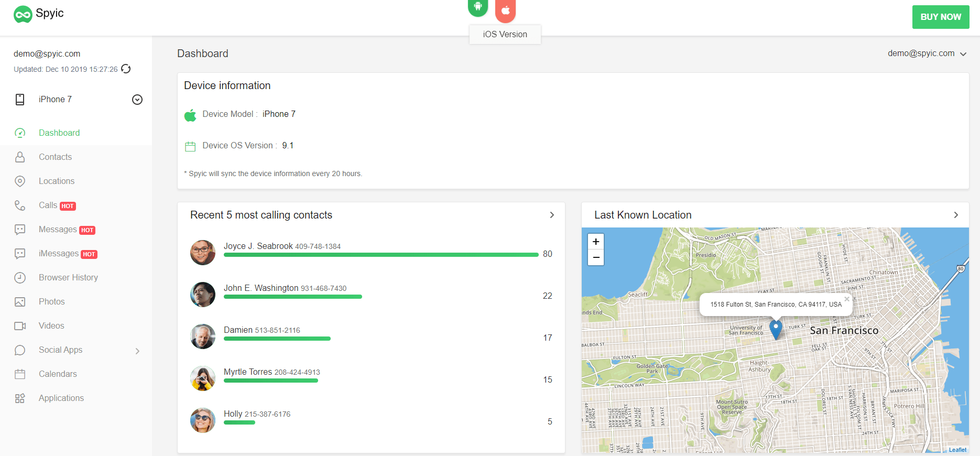Click the Contacts person icon
Viewport: 980px width, 456px height.
[x=20, y=157]
